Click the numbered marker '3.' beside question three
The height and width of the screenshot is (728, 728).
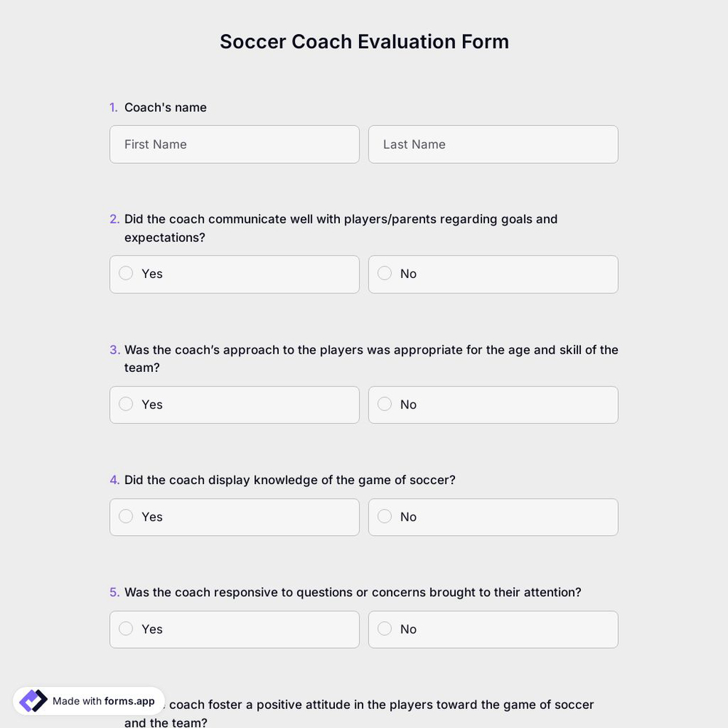coord(114,349)
